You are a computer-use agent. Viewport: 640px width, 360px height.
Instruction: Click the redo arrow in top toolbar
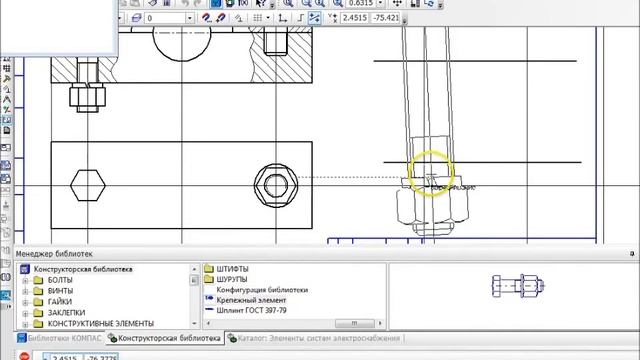[x=198, y=3]
